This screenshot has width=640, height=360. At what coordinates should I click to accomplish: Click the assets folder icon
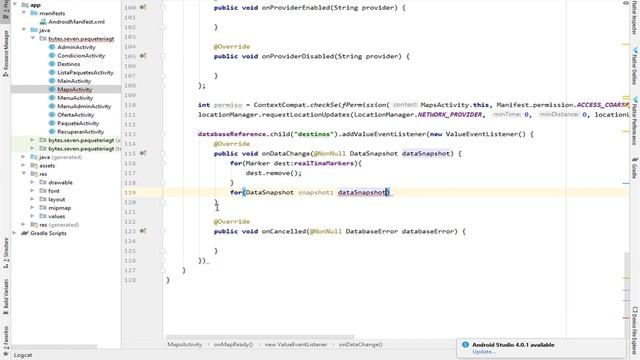pyautogui.click(x=34, y=165)
